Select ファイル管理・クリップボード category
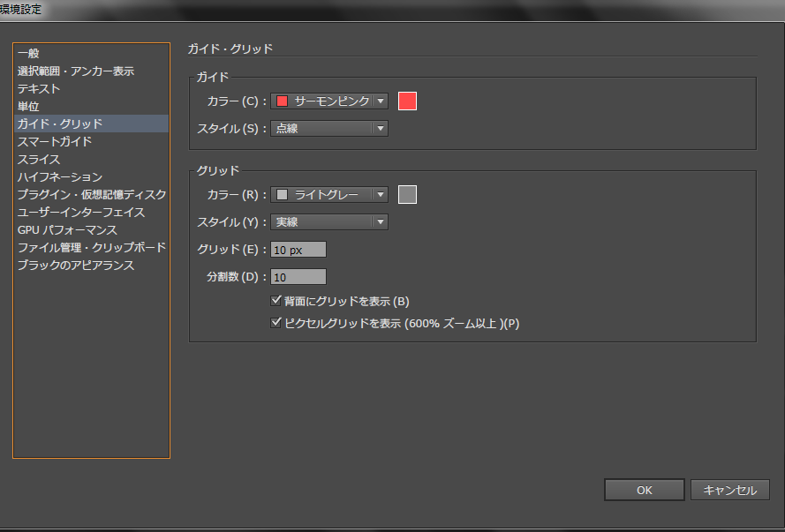This screenshot has width=785, height=532. click(91, 247)
